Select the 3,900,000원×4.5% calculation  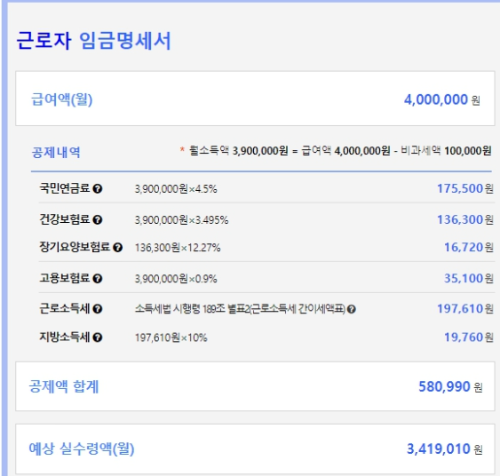[x=176, y=189]
